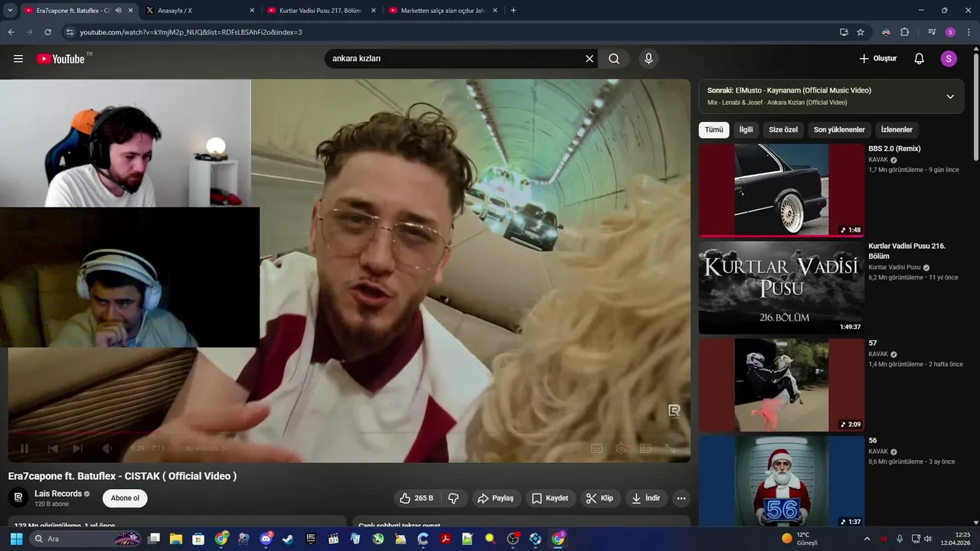Toggle theater mode in player
The width and height of the screenshot is (980, 551).
(645, 448)
